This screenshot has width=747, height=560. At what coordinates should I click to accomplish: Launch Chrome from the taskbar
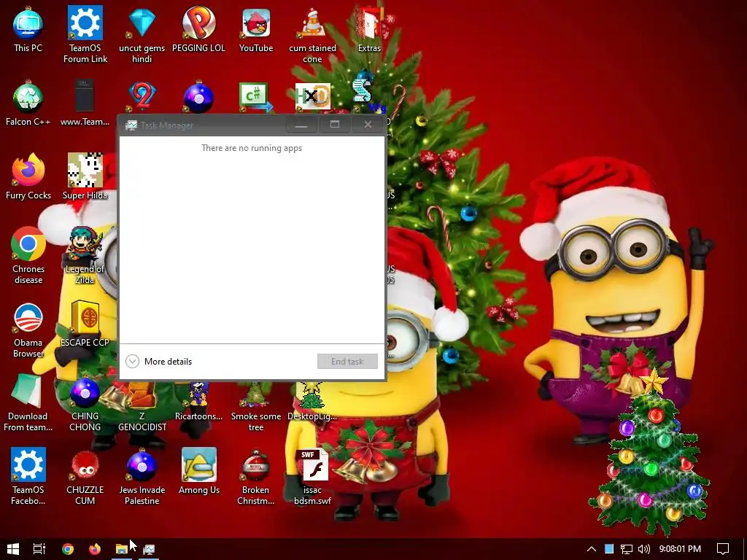[x=68, y=549]
